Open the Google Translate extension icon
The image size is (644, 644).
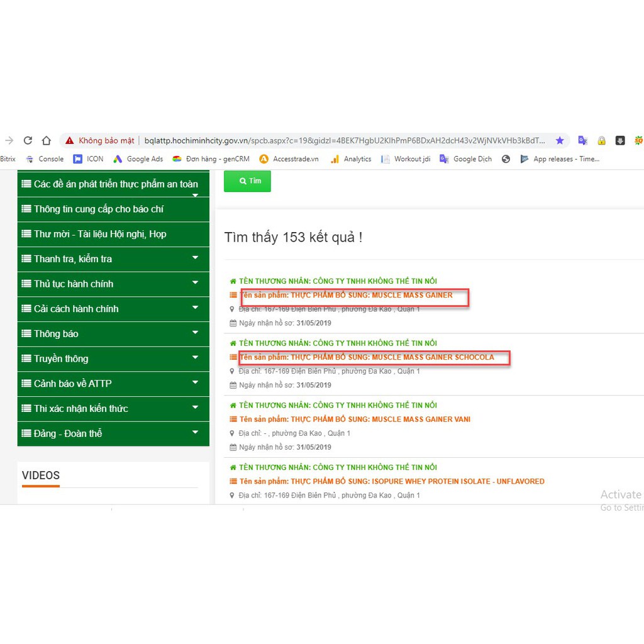582,140
